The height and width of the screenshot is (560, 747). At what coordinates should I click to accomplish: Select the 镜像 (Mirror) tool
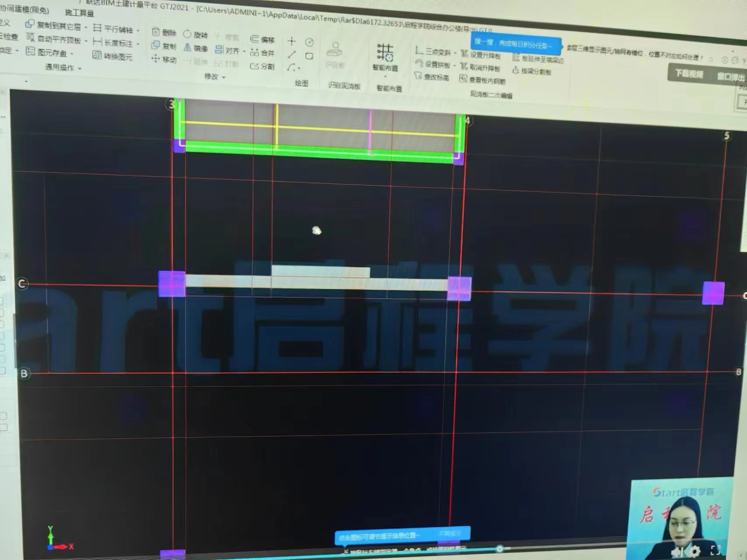[195, 48]
